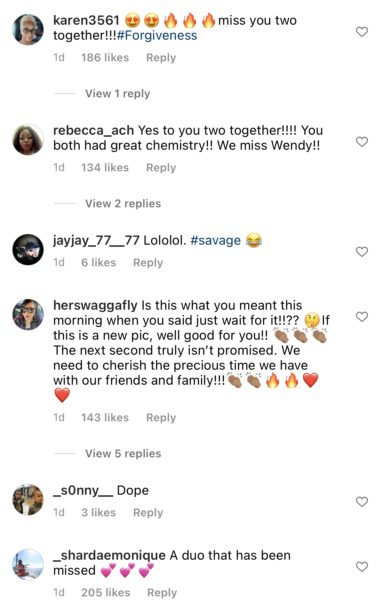
Task: Like _s0nny__'s Dope comment
Action: (362, 502)
